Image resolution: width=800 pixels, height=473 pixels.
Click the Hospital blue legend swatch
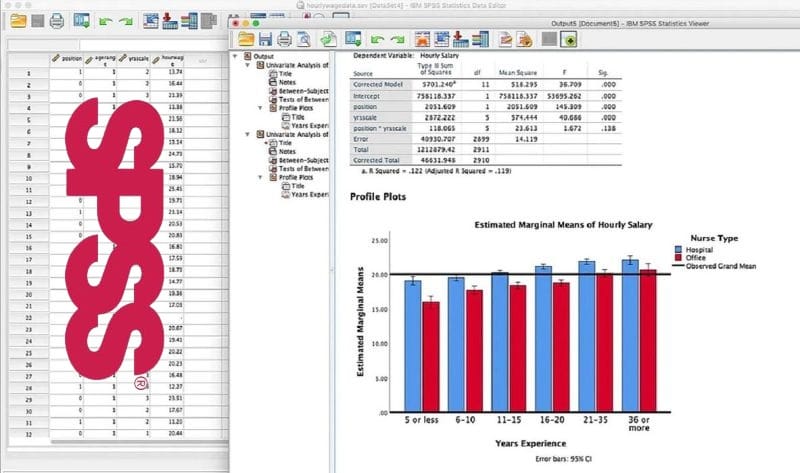pyautogui.click(x=678, y=250)
